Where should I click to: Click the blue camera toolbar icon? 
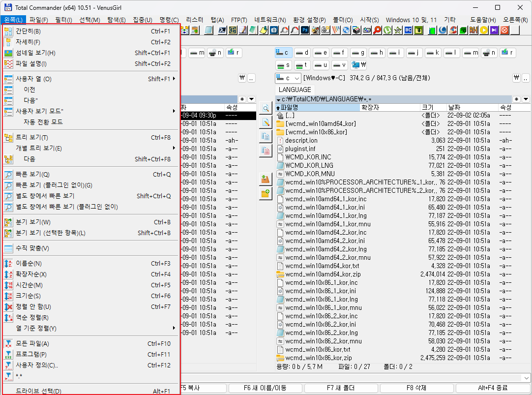pyautogui.click(x=274, y=30)
